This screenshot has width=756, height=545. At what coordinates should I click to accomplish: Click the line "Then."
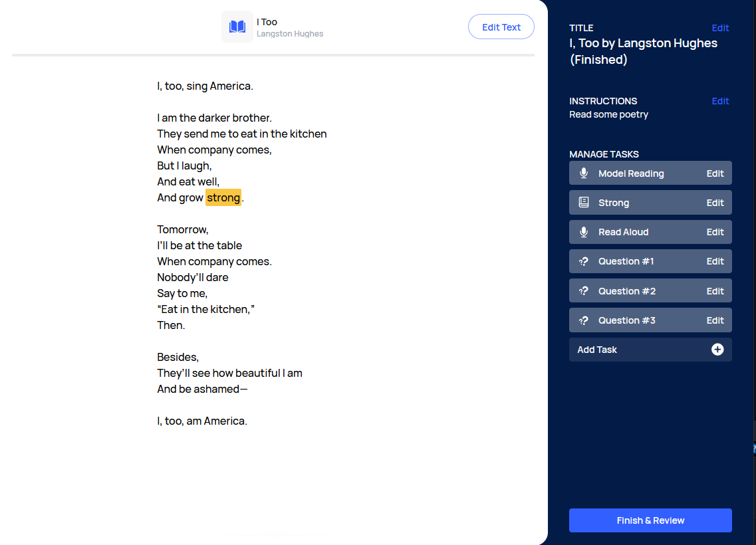pyautogui.click(x=171, y=325)
